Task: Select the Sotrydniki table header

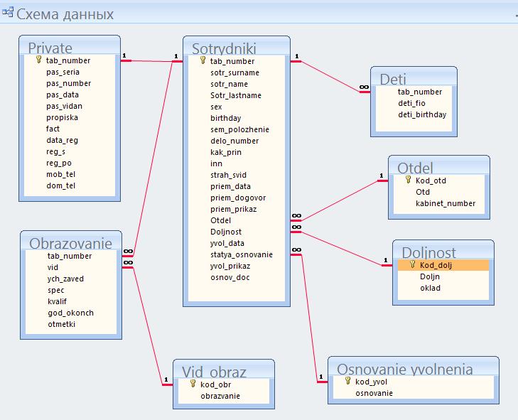Action: click(x=237, y=46)
